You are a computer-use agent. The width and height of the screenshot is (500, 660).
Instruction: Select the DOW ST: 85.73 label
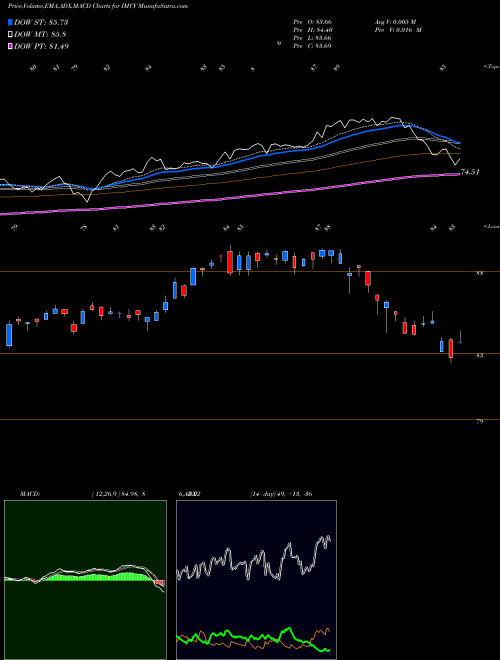pyautogui.click(x=41, y=23)
